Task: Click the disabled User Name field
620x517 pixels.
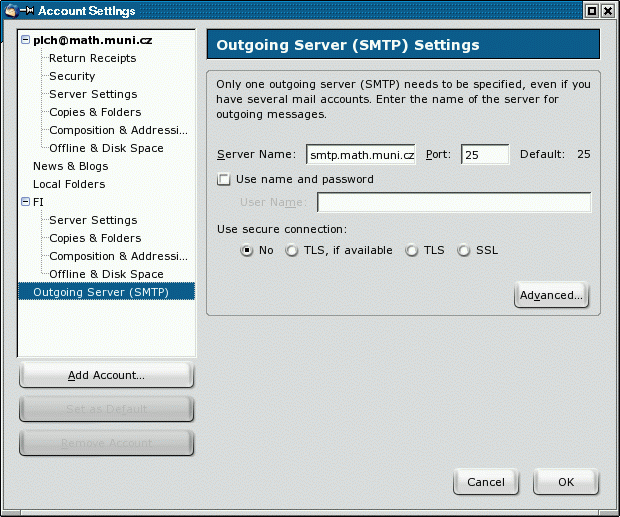Action: click(454, 202)
